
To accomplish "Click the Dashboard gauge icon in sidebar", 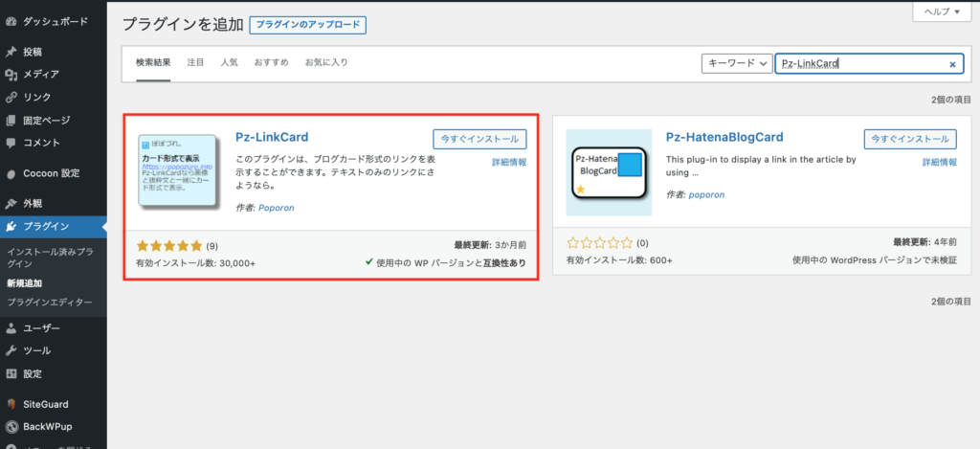I will click(11, 21).
